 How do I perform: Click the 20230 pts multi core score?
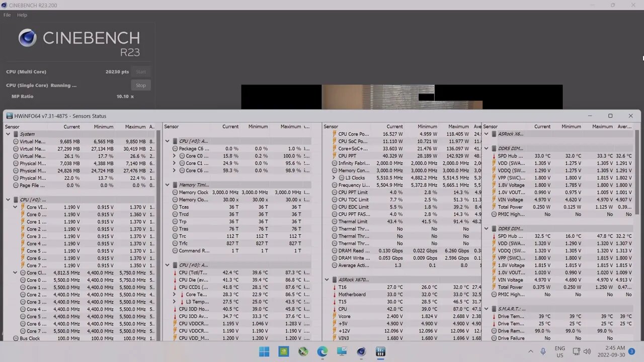pyautogui.click(x=117, y=72)
